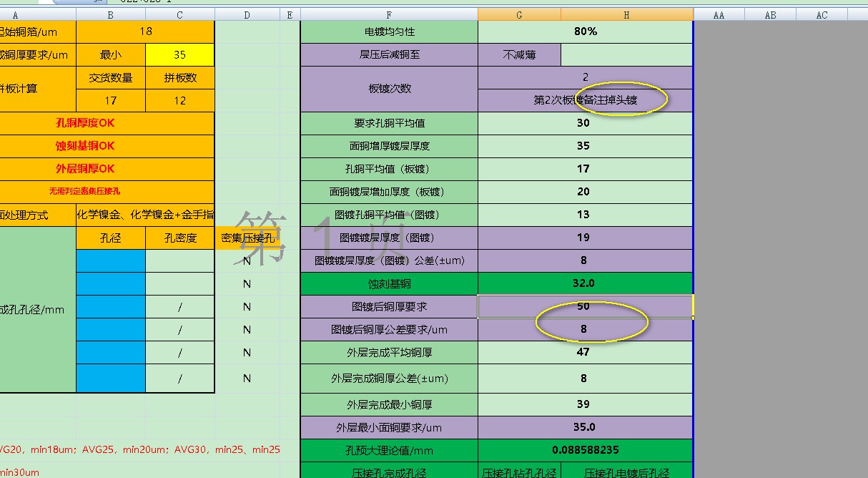Select the 35.0 value cell

pyautogui.click(x=586, y=428)
